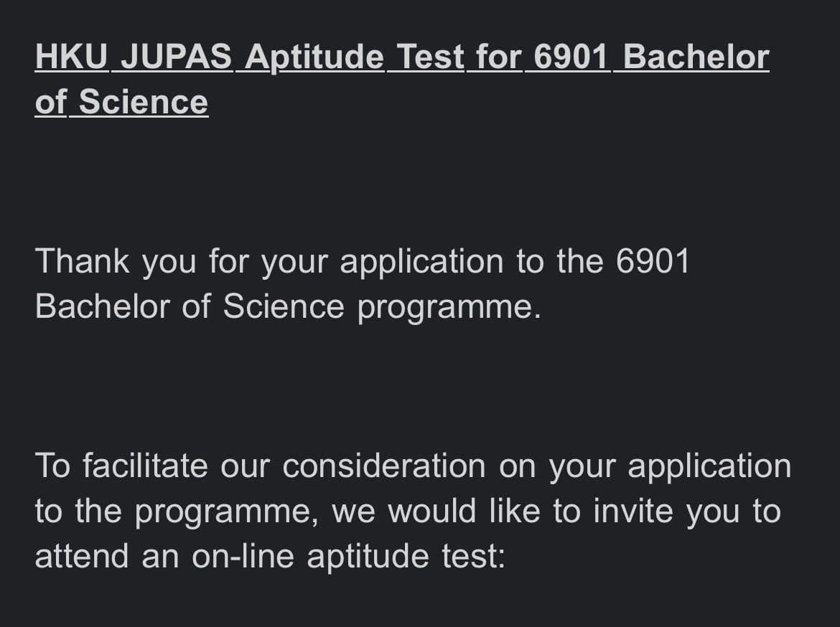The height and width of the screenshot is (627, 840).
Task: Click the 'To facilitate our consideration' line
Action: pos(413,466)
